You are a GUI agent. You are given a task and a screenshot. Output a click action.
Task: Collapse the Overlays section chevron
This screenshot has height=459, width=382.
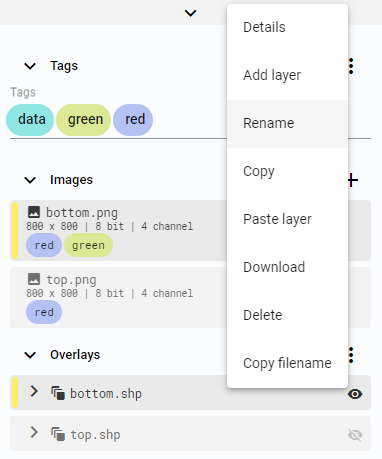pyautogui.click(x=30, y=355)
